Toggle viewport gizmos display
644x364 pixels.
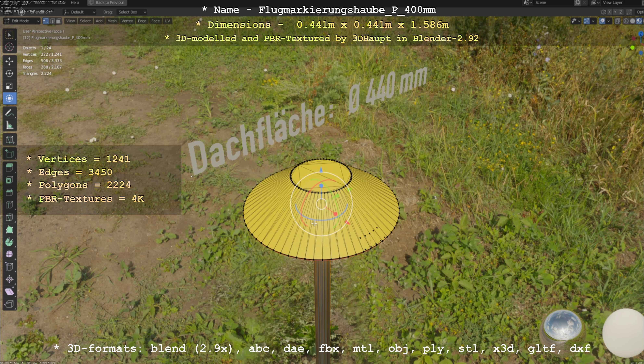coord(587,21)
